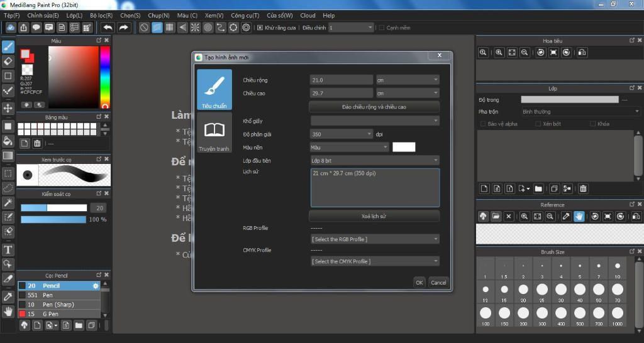
Task: Open the Độ phân giải dropdown
Action: [341, 134]
